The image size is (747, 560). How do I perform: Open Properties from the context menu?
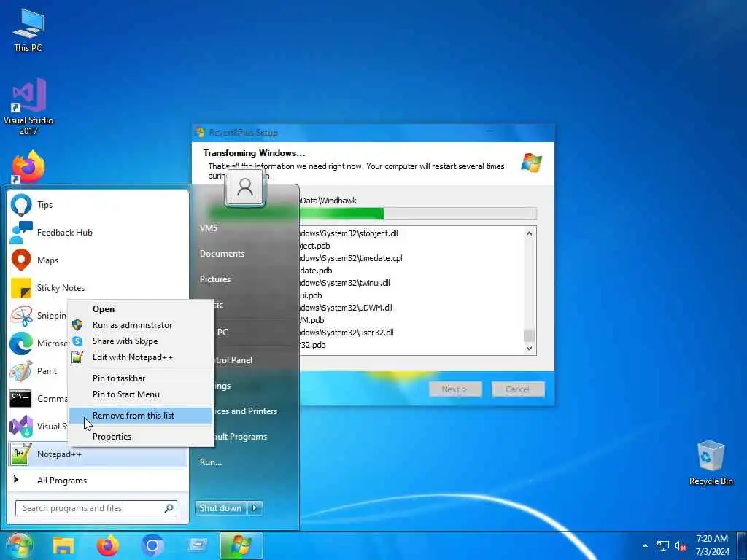point(141,437)
